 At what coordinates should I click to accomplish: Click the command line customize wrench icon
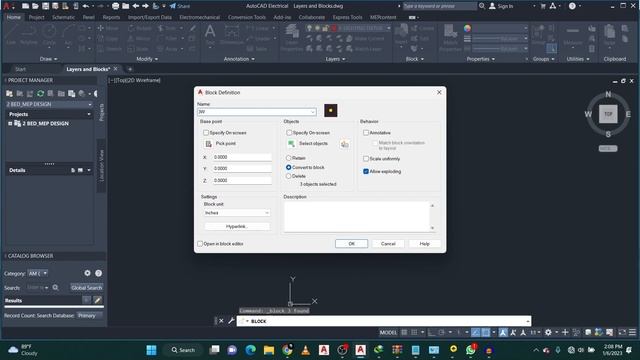[x=231, y=321]
